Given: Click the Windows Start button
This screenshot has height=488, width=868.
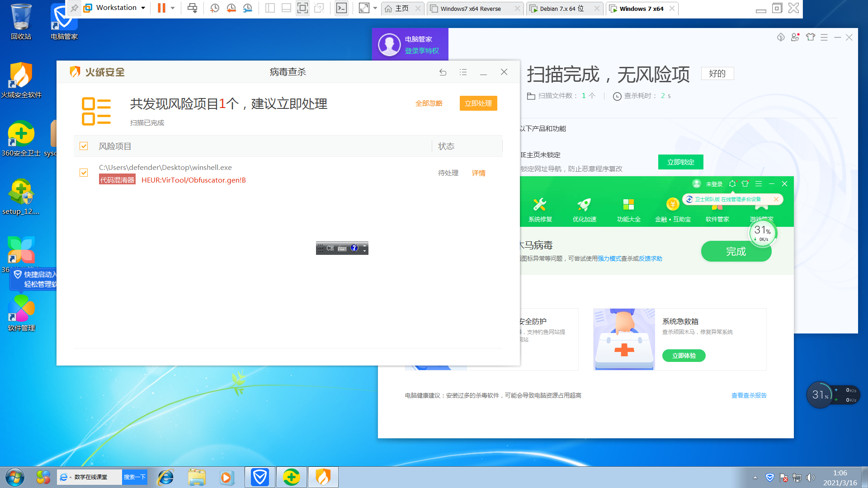Looking at the screenshot, I should pyautogui.click(x=15, y=477).
